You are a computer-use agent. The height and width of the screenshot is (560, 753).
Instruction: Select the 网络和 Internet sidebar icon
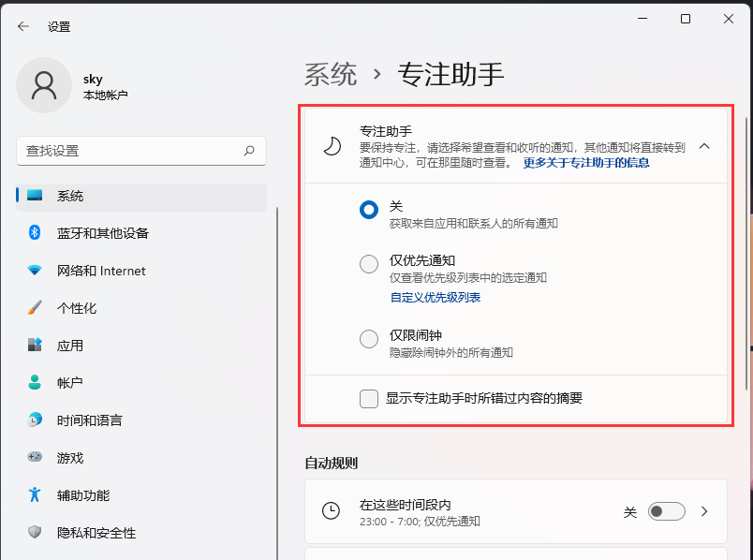point(94,270)
